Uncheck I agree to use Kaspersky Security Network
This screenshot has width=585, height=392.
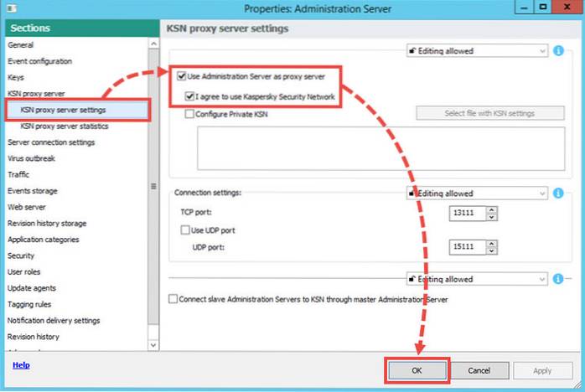pyautogui.click(x=189, y=96)
